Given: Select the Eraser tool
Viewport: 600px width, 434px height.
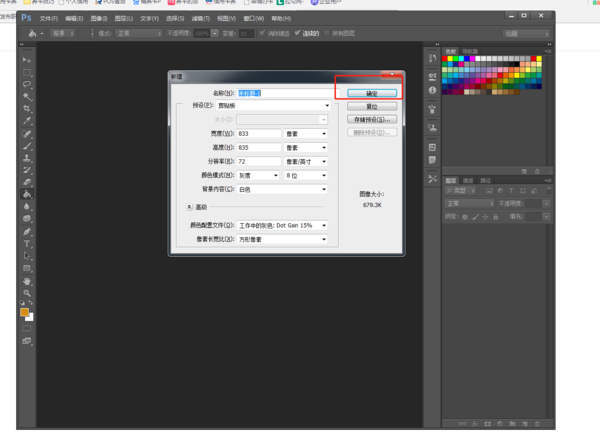Looking at the screenshot, I should point(27,183).
